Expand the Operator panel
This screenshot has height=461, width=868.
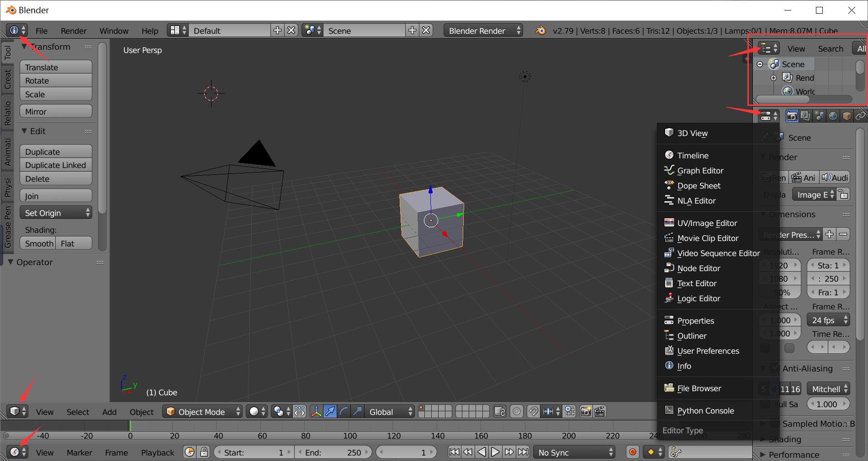(x=11, y=262)
